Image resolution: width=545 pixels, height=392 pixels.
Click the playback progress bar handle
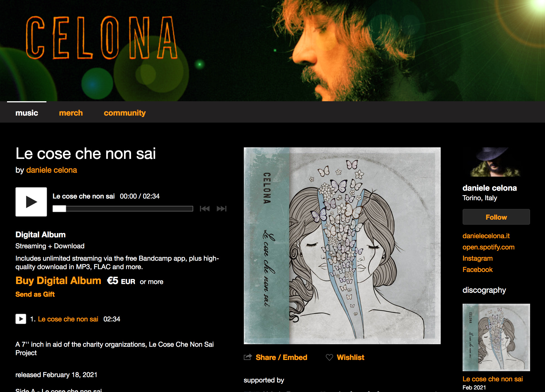pyautogui.click(x=59, y=209)
